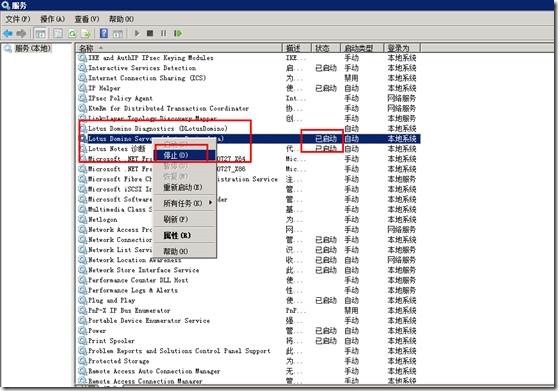Open the 查看(V) menu
The image size is (558, 391).
tap(86, 19)
